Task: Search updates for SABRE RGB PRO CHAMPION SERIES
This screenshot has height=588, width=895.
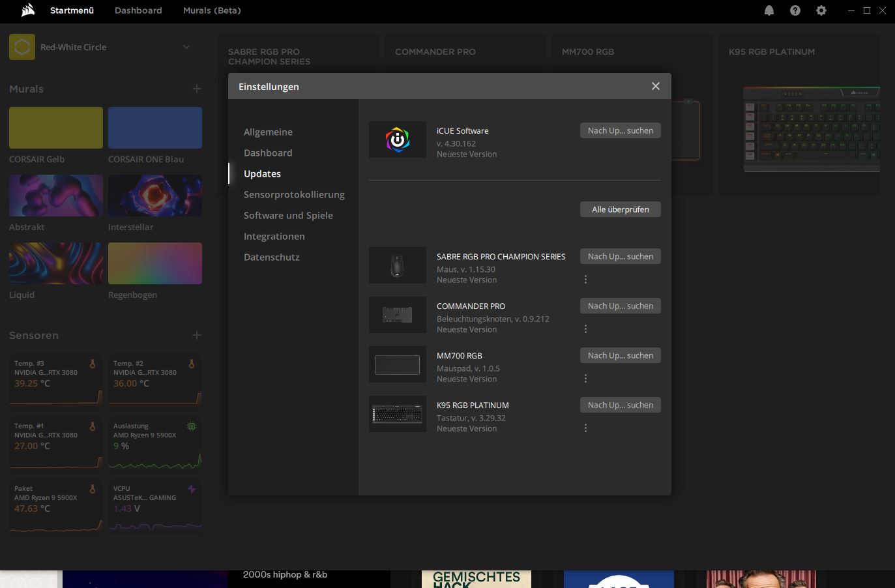Action: point(621,256)
